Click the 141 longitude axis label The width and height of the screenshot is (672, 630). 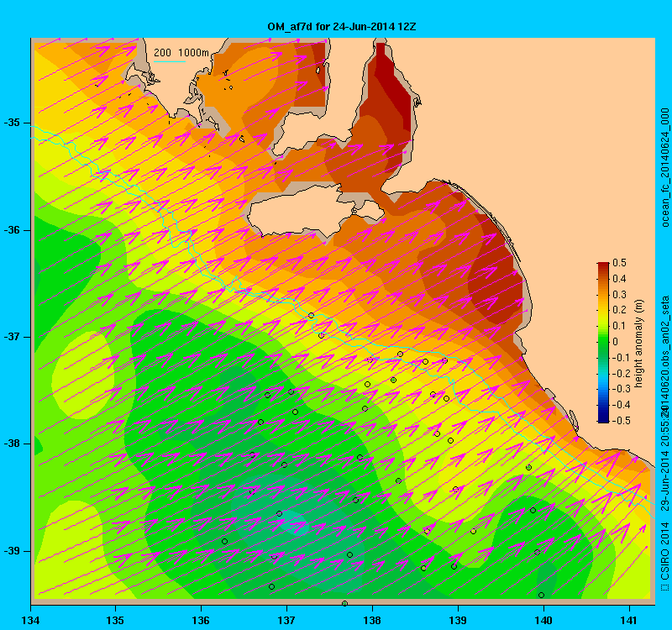(629, 620)
